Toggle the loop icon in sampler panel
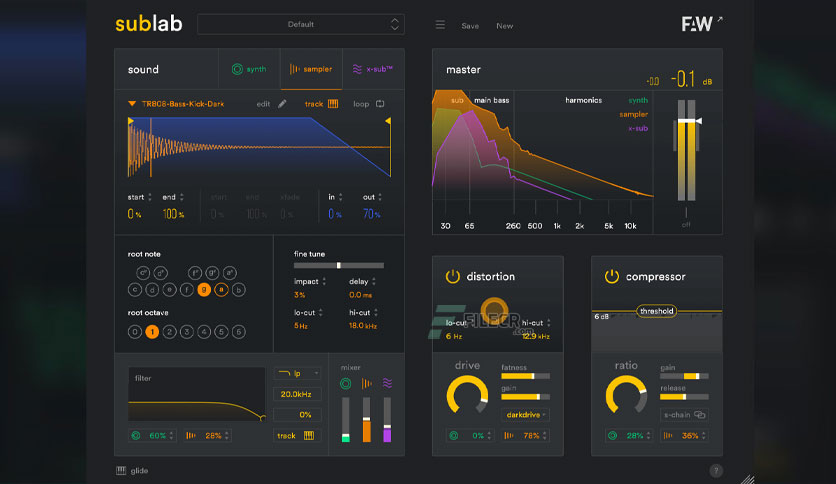 [x=380, y=104]
